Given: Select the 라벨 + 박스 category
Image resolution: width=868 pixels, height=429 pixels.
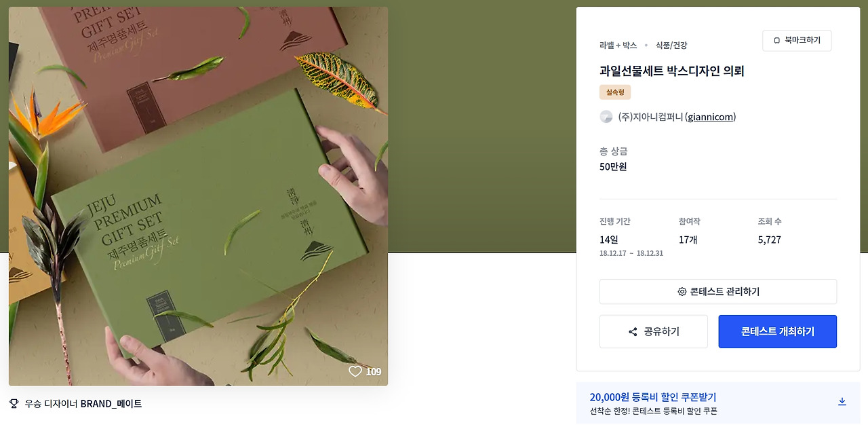Looking at the screenshot, I should coord(618,45).
